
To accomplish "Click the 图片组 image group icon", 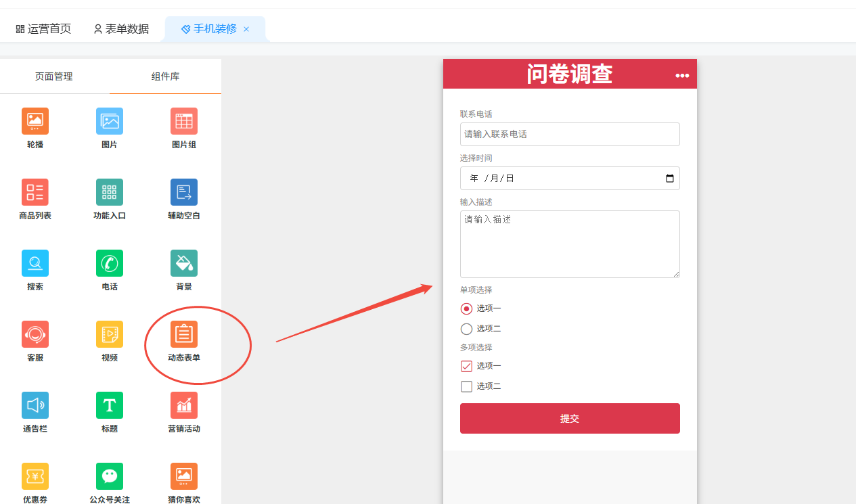I will click(x=184, y=122).
